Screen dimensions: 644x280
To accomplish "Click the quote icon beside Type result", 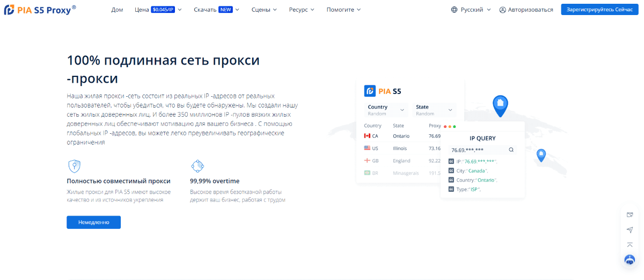I will pyautogui.click(x=451, y=189).
